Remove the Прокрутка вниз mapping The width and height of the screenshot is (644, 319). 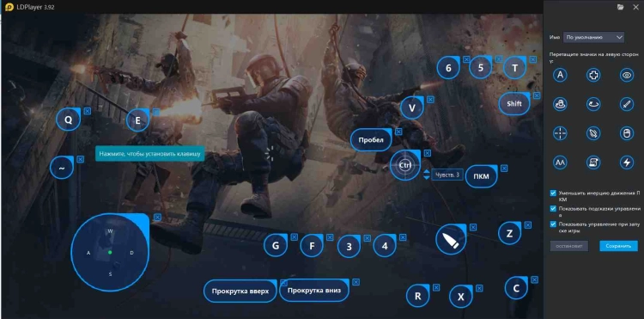(x=356, y=282)
